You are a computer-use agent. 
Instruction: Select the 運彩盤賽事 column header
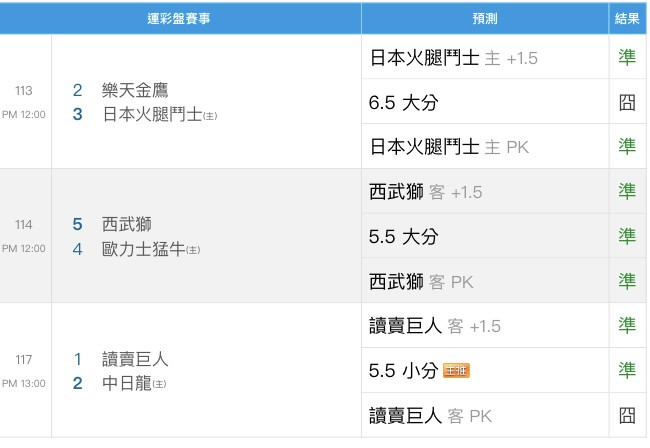pos(179,18)
